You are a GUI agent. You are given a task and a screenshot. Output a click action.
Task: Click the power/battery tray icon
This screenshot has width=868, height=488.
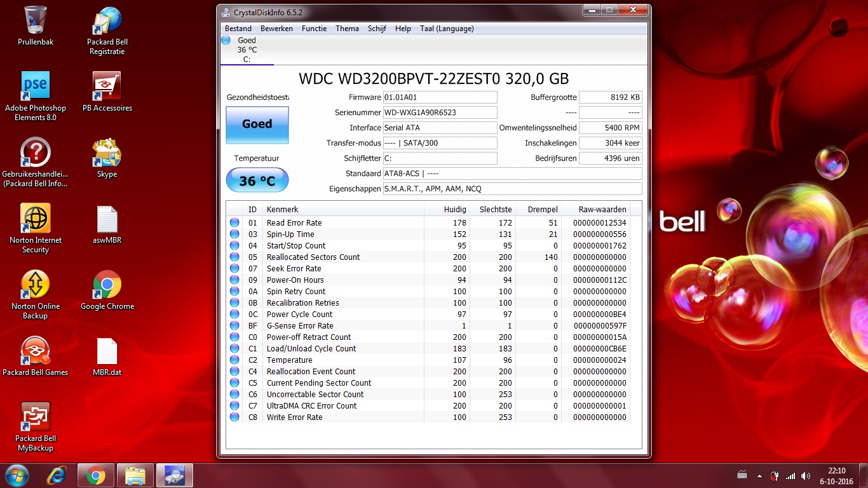pyautogui.click(x=775, y=475)
